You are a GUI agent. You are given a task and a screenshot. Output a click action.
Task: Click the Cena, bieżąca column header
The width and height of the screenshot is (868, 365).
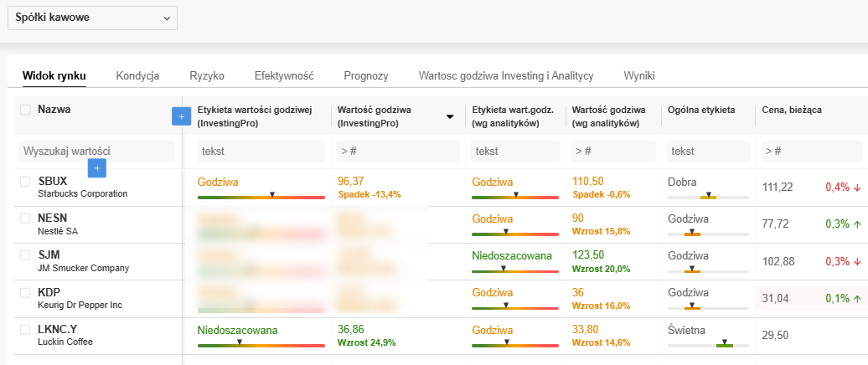tap(792, 110)
